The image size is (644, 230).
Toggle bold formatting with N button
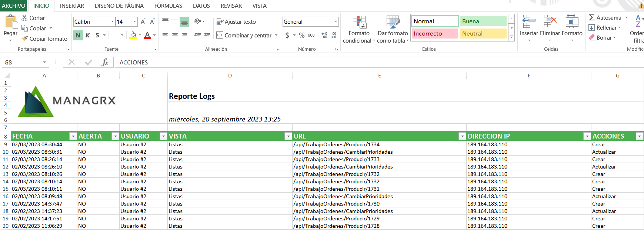click(x=78, y=35)
